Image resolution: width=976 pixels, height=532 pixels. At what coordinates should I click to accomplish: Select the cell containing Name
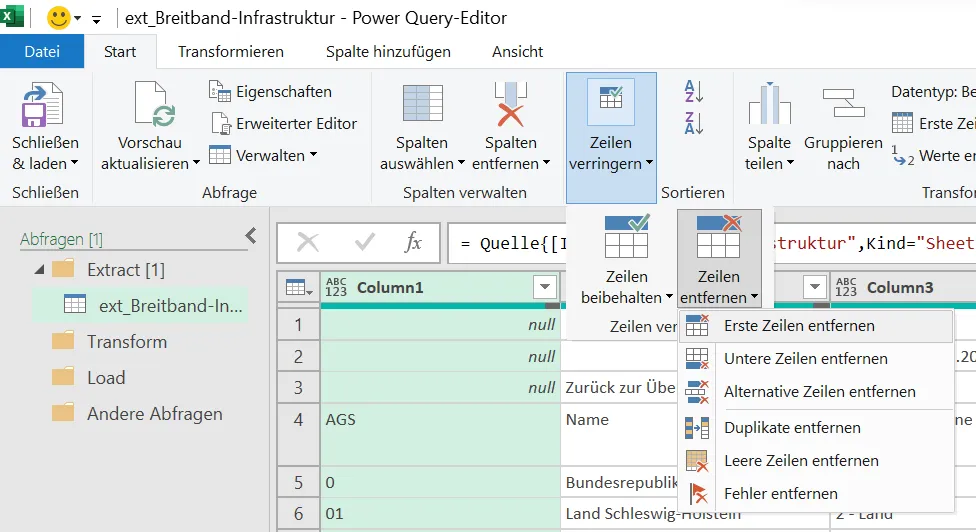coord(621,435)
